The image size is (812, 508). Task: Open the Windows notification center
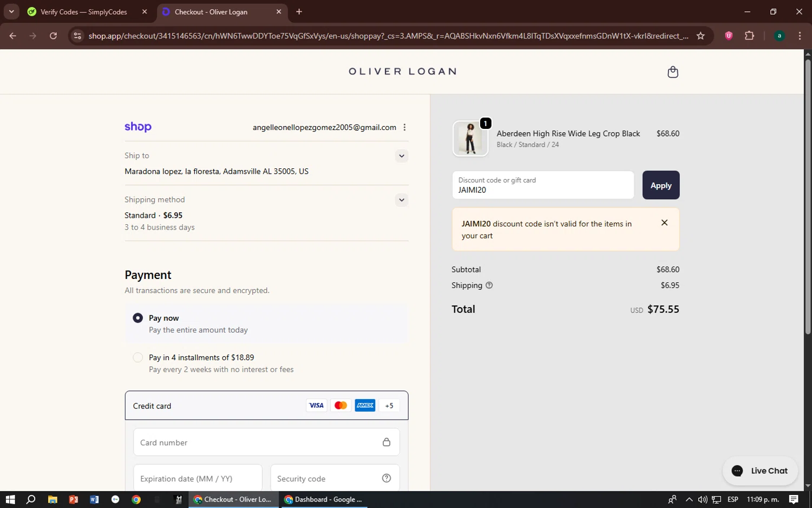(x=794, y=499)
